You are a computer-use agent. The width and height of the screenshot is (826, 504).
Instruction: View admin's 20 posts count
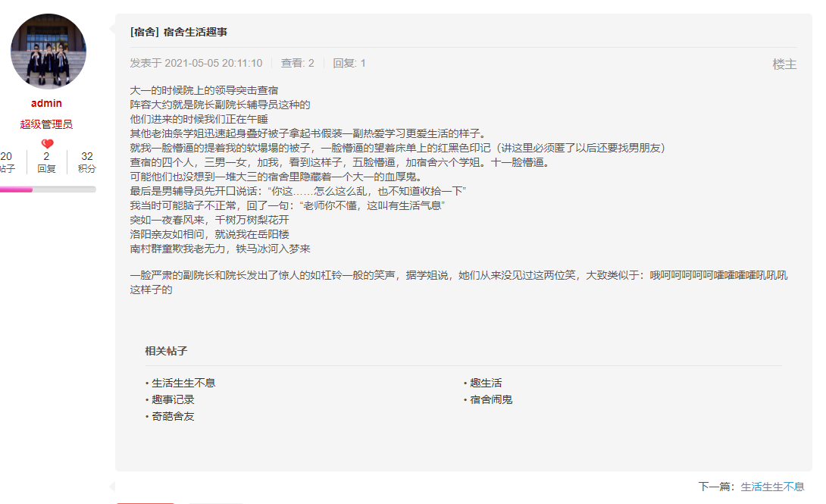click(x=7, y=161)
